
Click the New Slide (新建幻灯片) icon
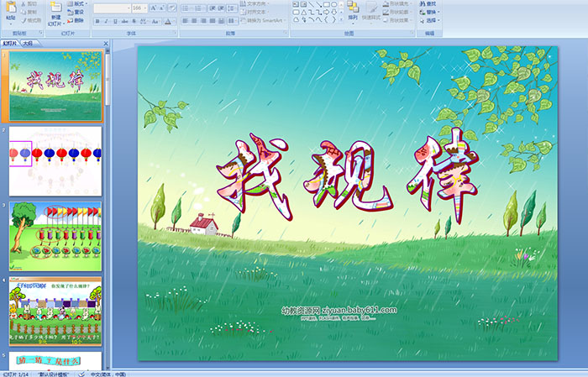pos(55,8)
